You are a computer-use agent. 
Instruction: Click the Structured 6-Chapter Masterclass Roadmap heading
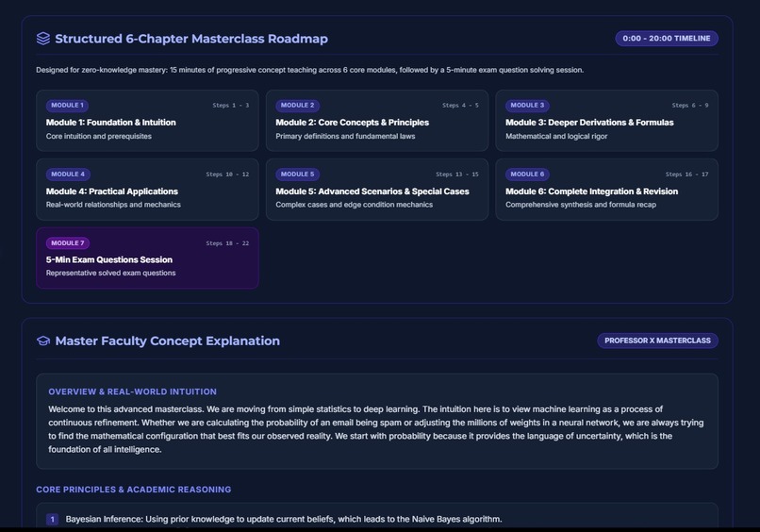191,39
